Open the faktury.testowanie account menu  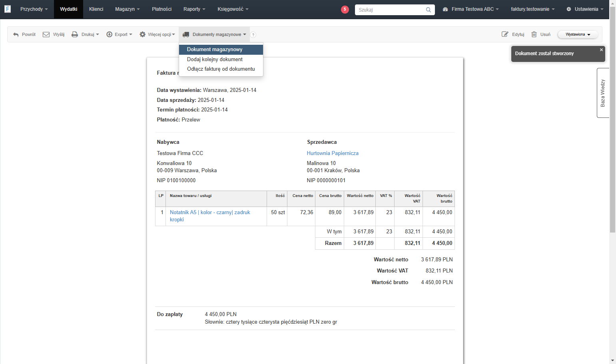tap(532, 9)
